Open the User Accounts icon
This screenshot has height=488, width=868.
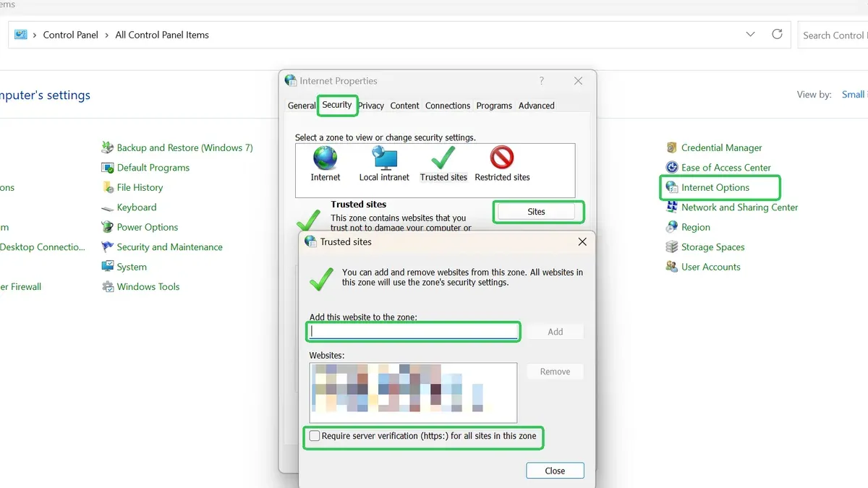click(671, 267)
